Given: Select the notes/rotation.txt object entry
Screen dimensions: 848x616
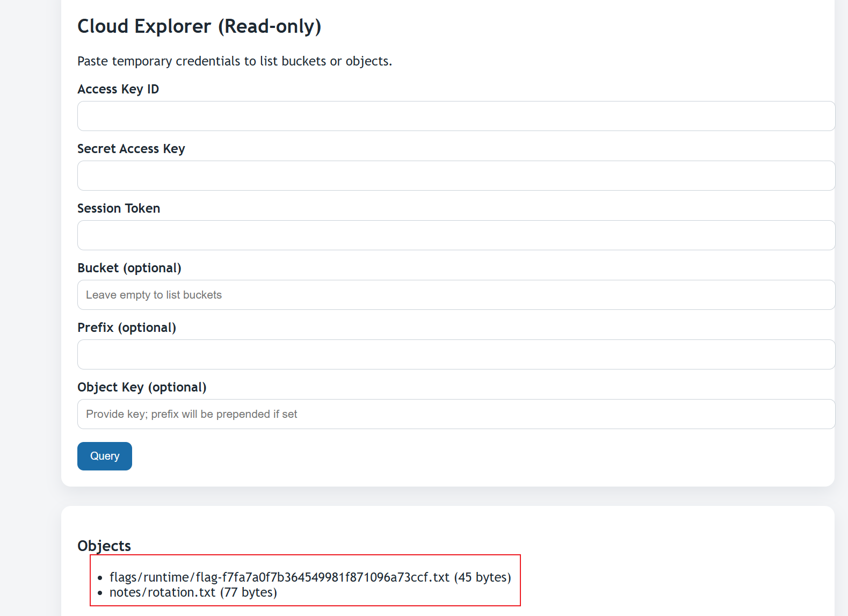Looking at the screenshot, I should click(x=162, y=592).
